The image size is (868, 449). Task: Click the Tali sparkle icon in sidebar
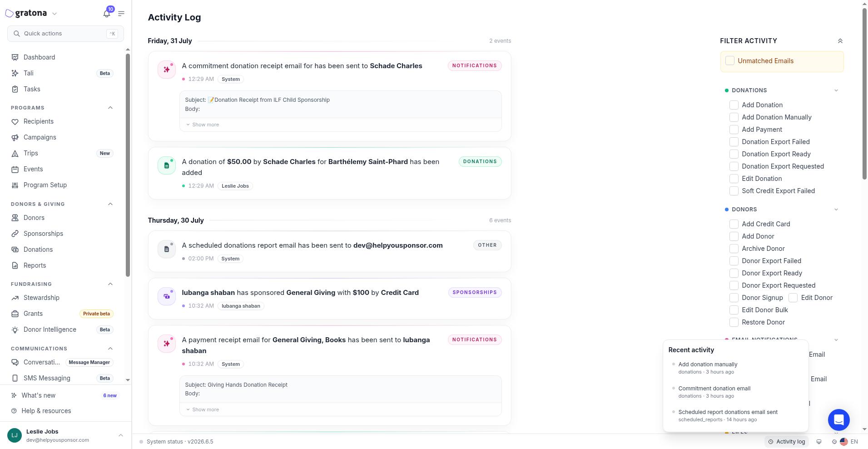[x=15, y=73]
